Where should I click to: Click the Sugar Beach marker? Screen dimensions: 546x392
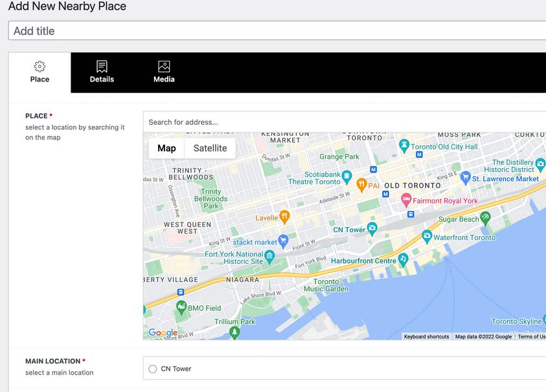tap(485, 218)
